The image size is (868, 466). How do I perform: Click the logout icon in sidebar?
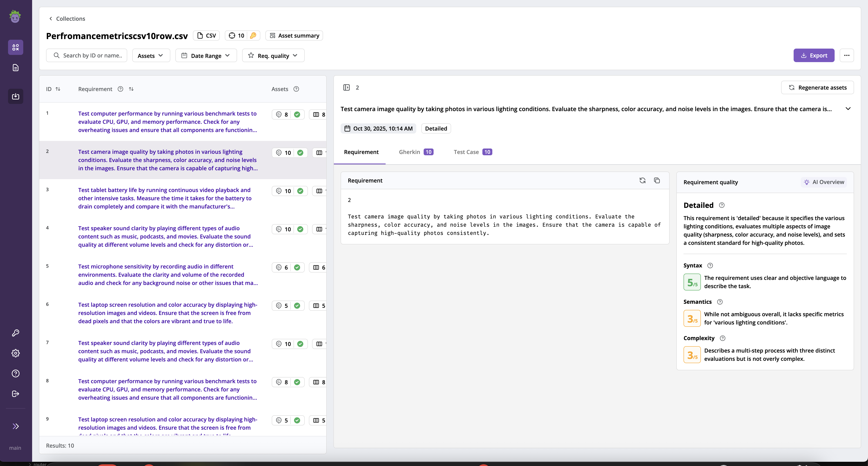(x=15, y=394)
